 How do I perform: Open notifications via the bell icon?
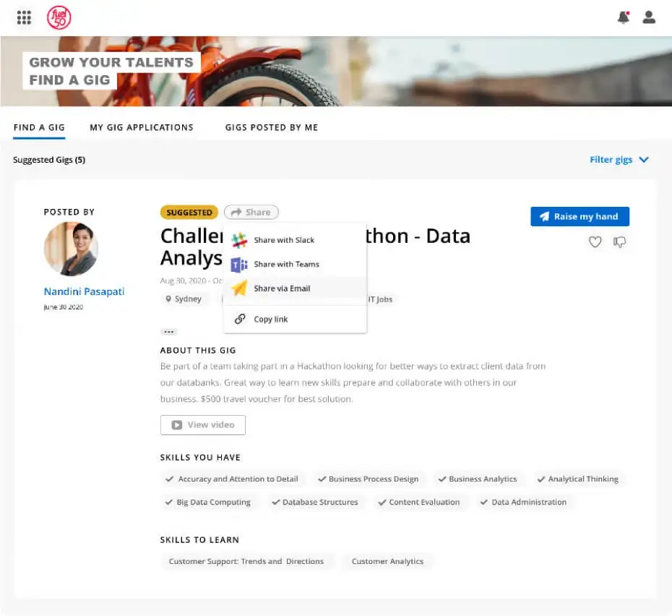pyautogui.click(x=623, y=17)
